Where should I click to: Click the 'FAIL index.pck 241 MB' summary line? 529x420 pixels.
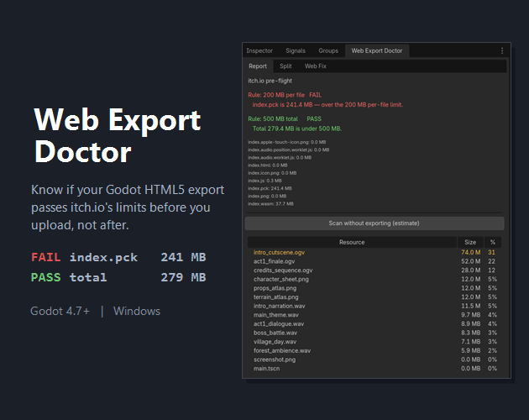(118, 257)
